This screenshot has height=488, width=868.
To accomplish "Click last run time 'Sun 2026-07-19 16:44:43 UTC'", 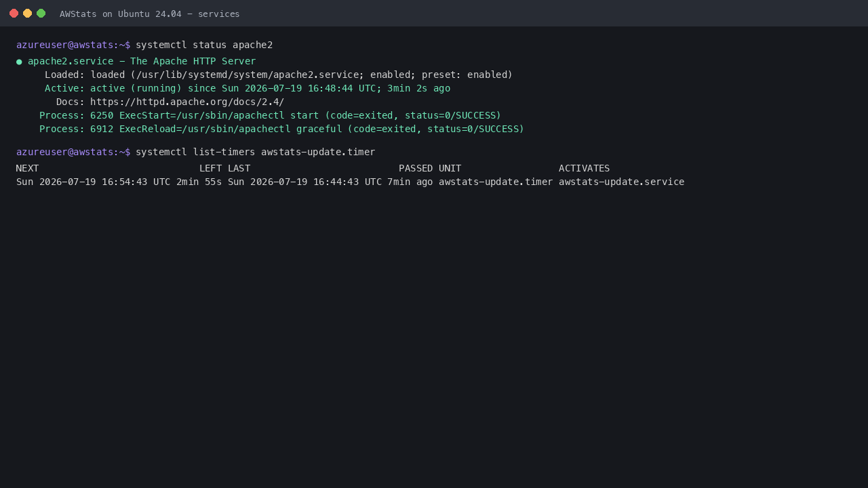I will [305, 182].
